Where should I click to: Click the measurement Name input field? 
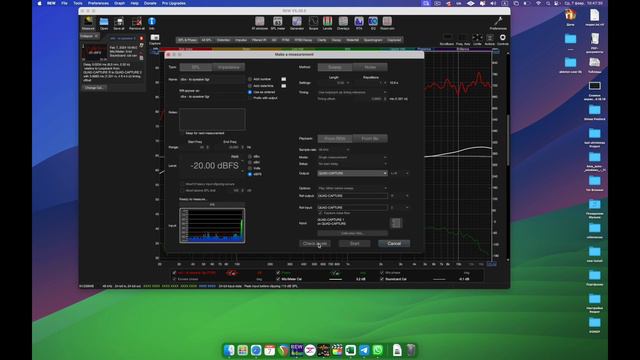(212, 80)
